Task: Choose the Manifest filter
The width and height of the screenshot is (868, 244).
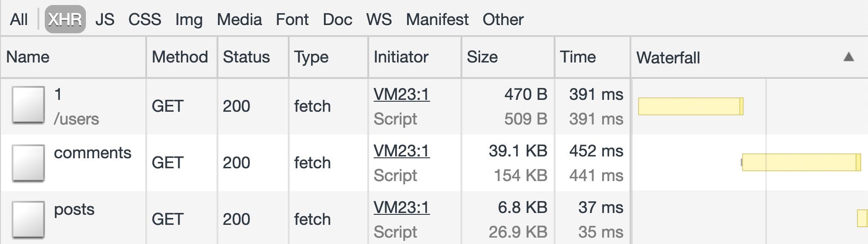Action: click(x=437, y=20)
